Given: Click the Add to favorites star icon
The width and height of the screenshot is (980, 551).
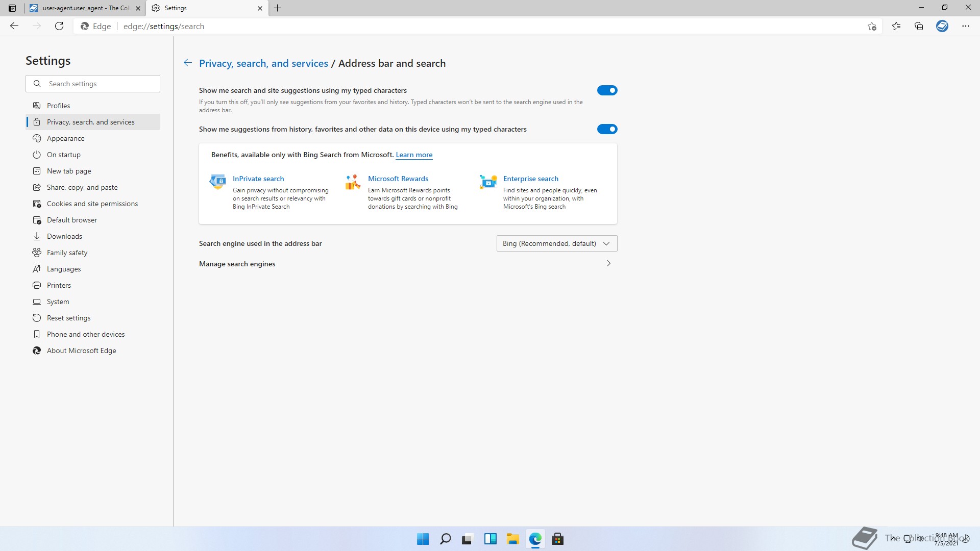Looking at the screenshot, I should pos(872,26).
